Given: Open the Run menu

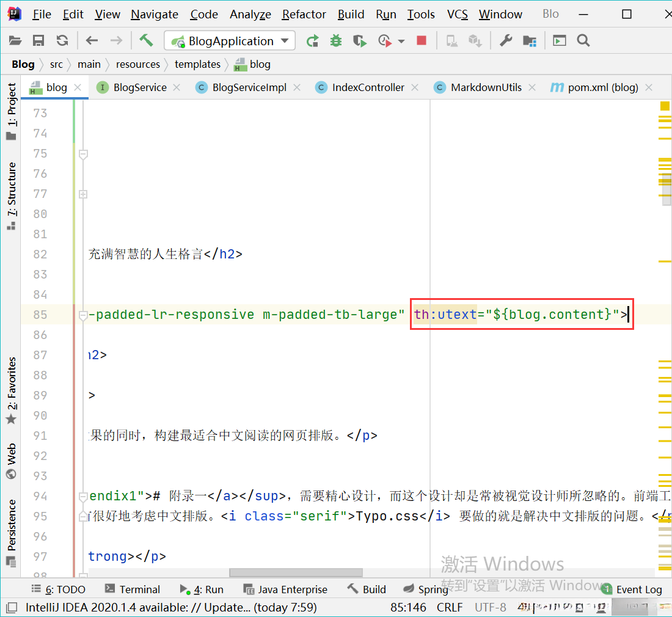Looking at the screenshot, I should [385, 14].
